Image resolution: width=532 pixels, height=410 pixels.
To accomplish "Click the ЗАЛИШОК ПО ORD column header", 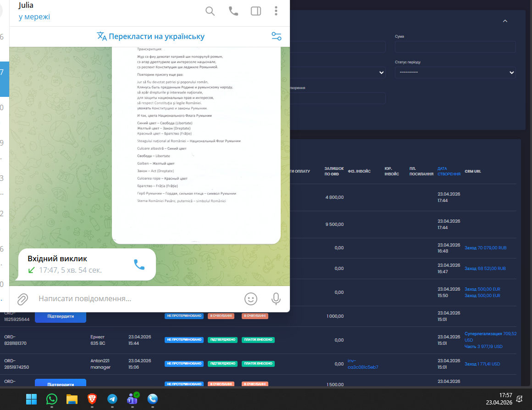I will coord(334,171).
